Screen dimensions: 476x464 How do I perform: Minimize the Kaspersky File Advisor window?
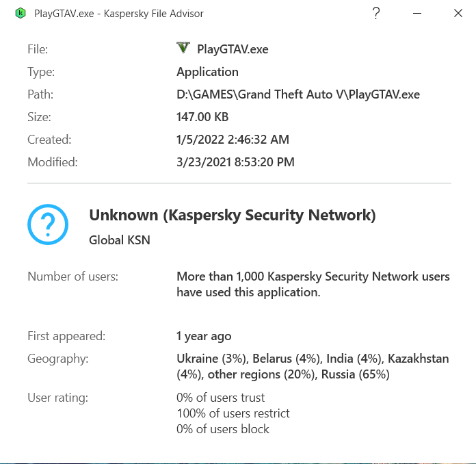417,14
